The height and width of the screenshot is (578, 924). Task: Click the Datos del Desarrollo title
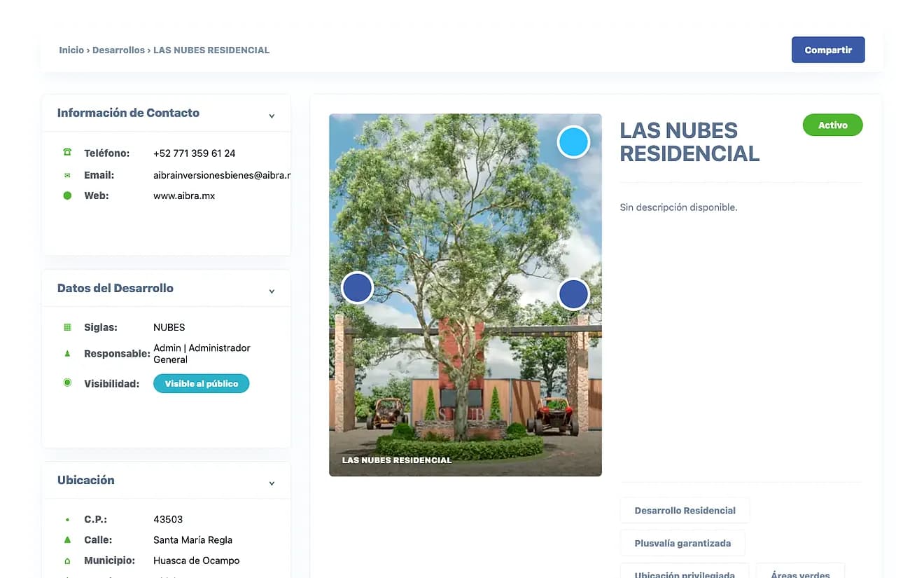pyautogui.click(x=115, y=288)
